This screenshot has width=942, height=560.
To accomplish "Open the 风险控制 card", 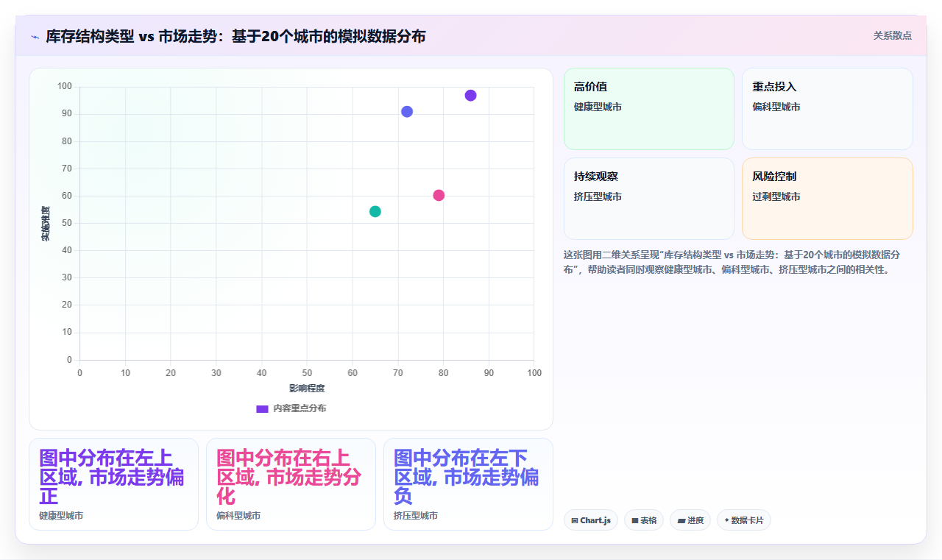I will pos(827,199).
